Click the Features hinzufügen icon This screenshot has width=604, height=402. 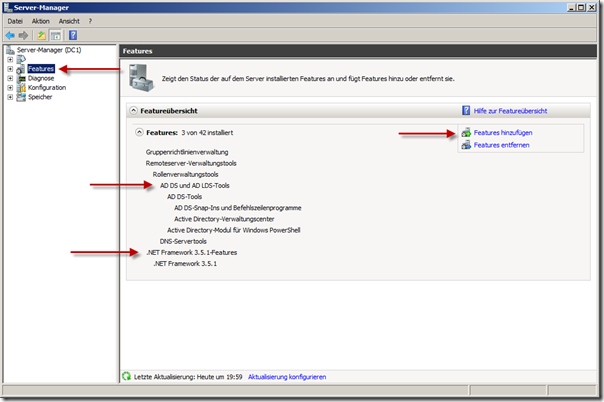click(x=466, y=133)
